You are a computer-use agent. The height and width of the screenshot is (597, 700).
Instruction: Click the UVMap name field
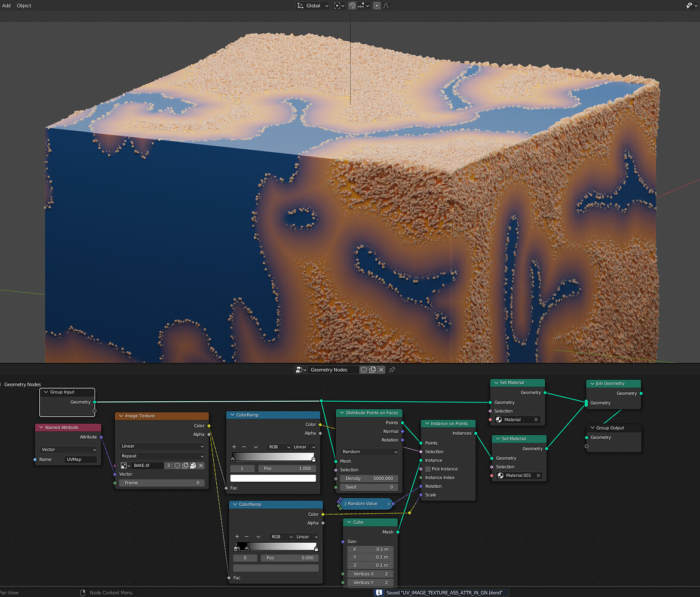[x=81, y=459]
